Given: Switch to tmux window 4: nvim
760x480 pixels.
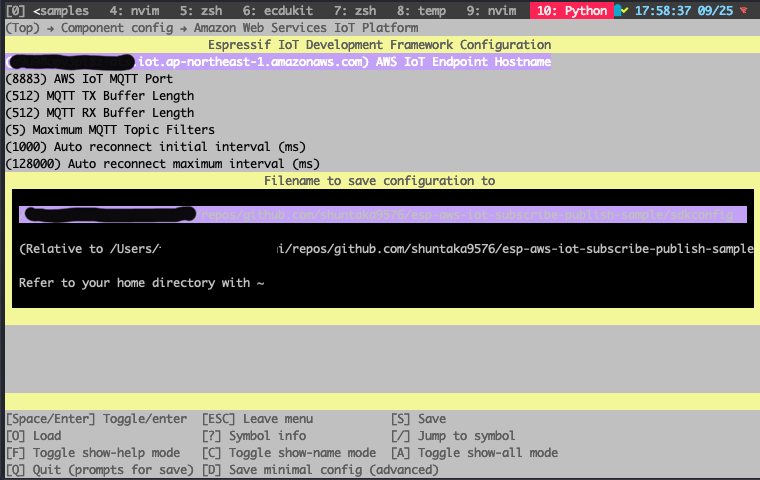Looking at the screenshot, I should [x=134, y=11].
